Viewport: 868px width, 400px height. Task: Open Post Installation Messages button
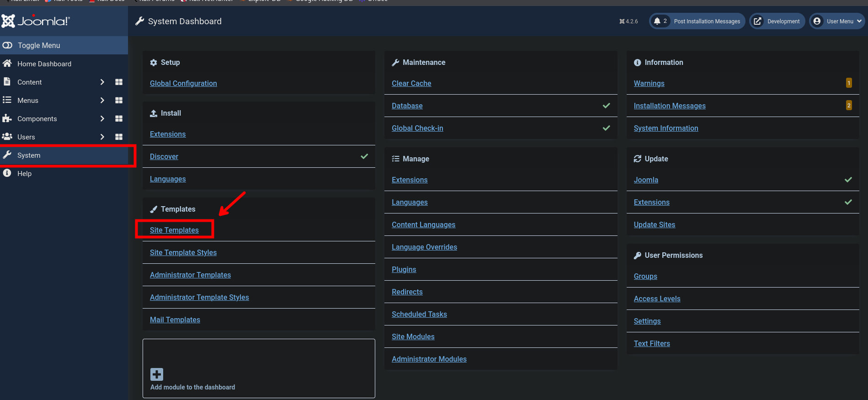pyautogui.click(x=707, y=21)
